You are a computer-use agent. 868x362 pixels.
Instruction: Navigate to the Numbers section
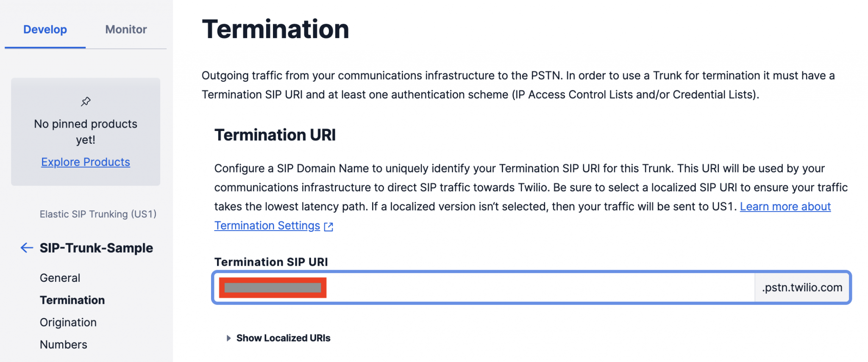coord(63,344)
